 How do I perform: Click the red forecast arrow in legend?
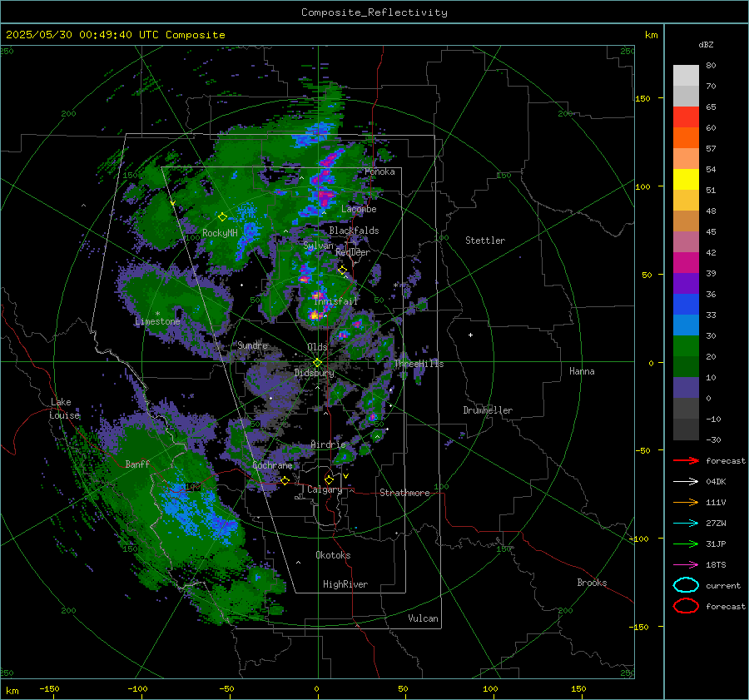click(686, 460)
